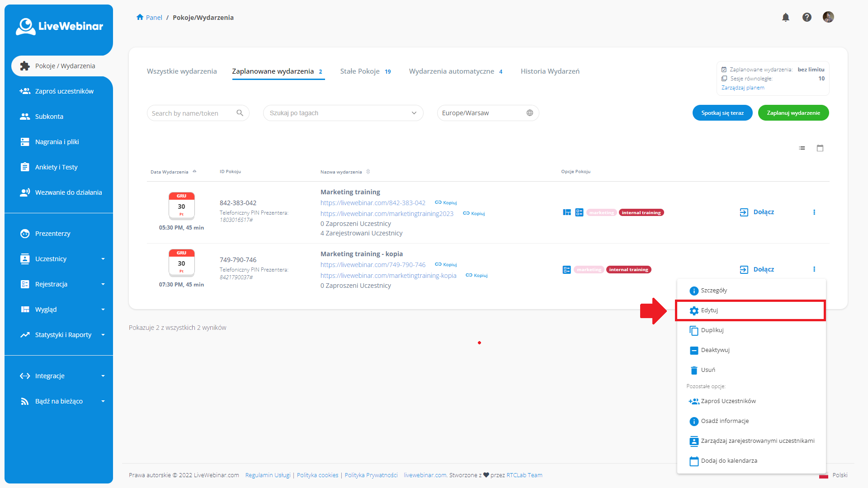Open the Prezenterzy section icon
Viewport: 868px width, 488px height.
(25, 234)
